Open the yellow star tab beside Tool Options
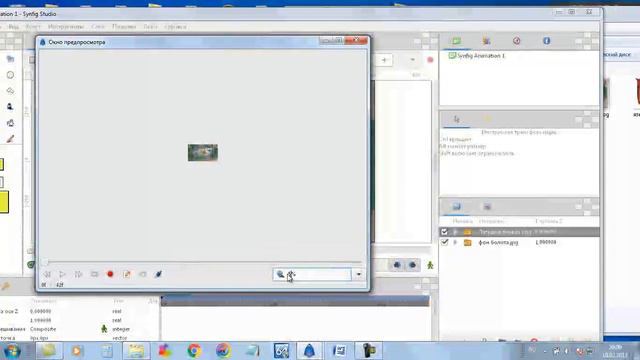The width and height of the screenshot is (640, 360). click(487, 119)
